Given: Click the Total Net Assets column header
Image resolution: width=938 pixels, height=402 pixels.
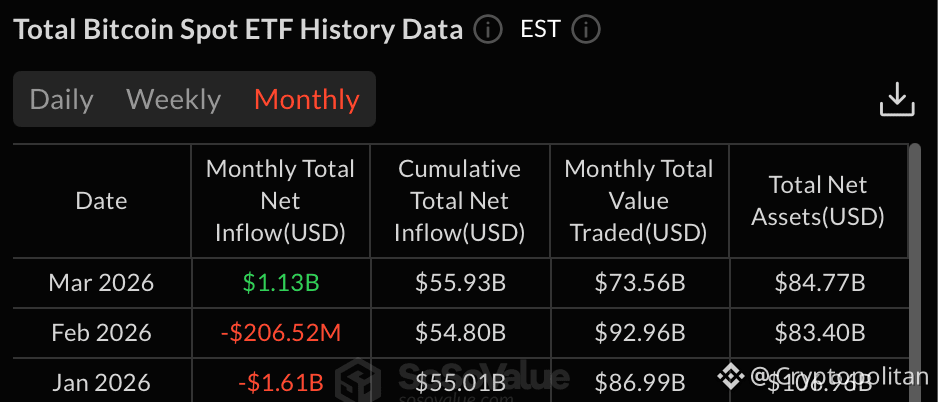Looking at the screenshot, I should click(818, 201).
